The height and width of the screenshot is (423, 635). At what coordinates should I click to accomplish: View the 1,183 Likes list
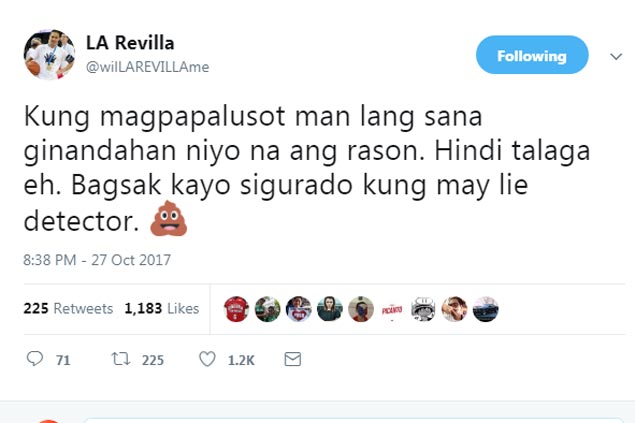[162, 308]
